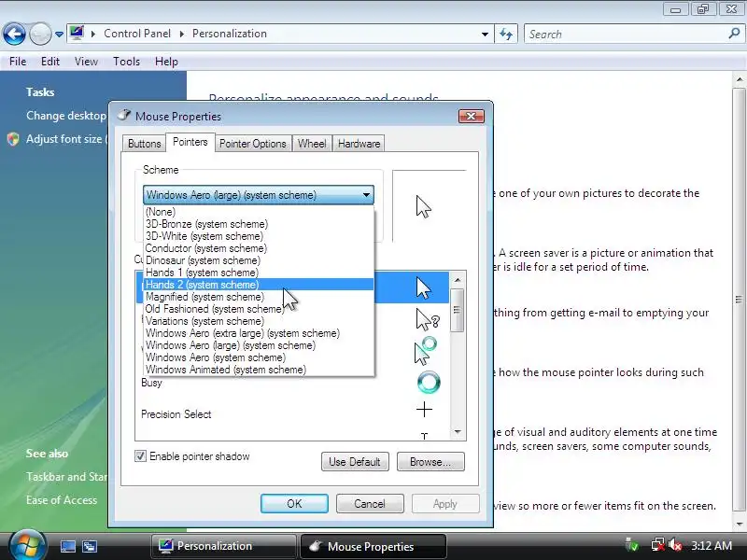This screenshot has width=747, height=560.
Task: Switch to the Hardware tab
Action: [x=359, y=144]
